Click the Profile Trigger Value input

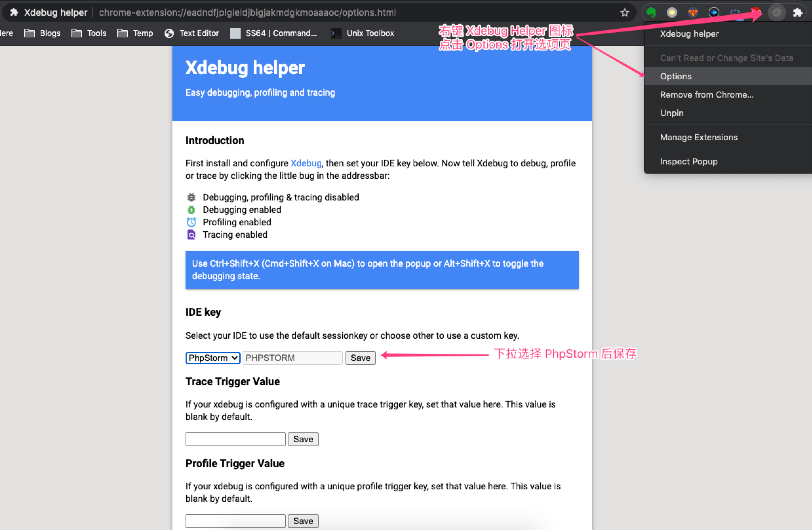235,521
